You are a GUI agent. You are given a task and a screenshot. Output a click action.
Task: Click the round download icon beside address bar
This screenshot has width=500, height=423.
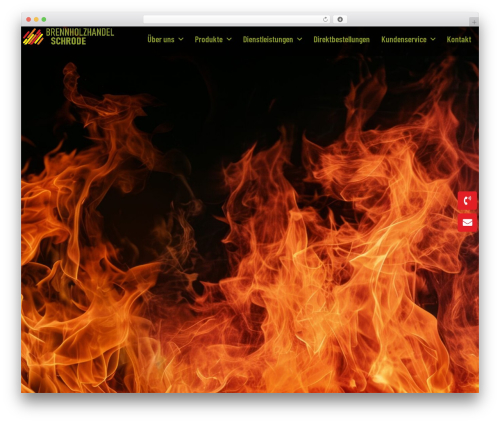(340, 20)
